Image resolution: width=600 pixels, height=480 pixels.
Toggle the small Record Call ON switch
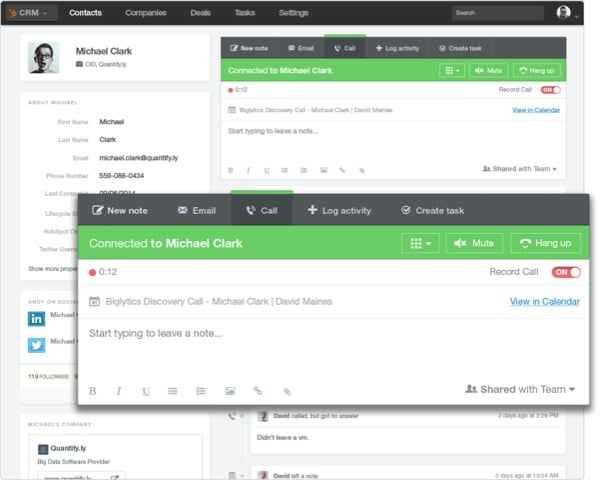[x=551, y=90]
